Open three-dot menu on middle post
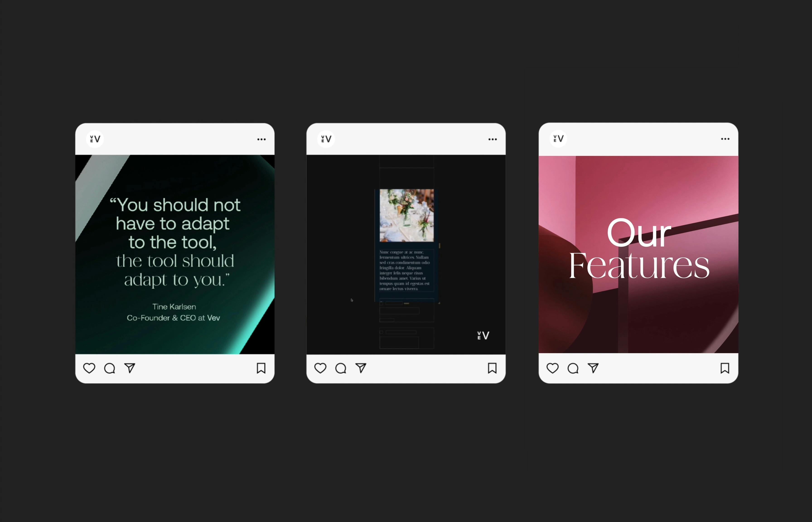Screen dimensions: 812x522 click(492, 139)
